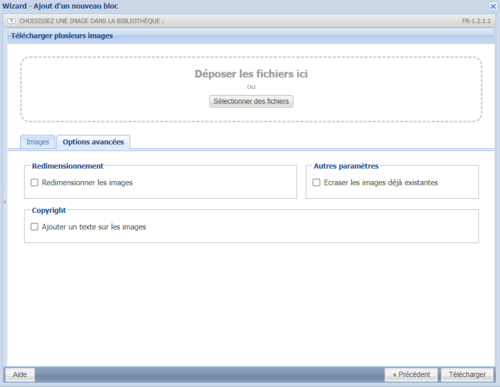Click the Télécharger button

(x=467, y=374)
